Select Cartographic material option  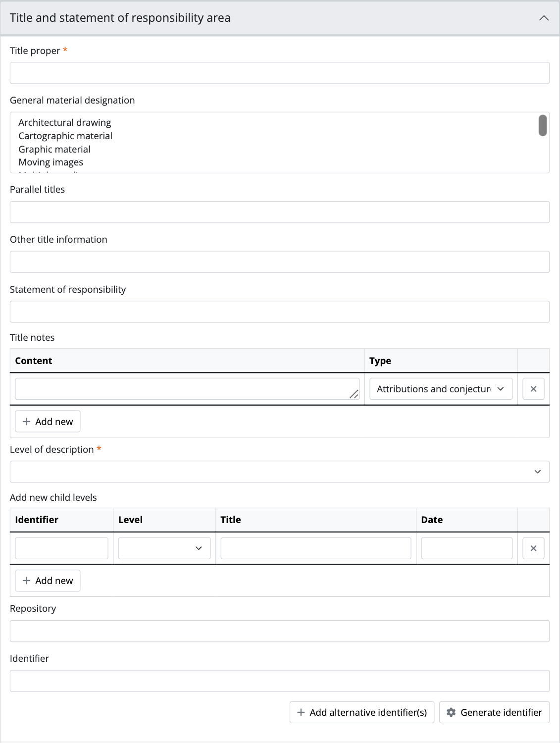coord(65,136)
